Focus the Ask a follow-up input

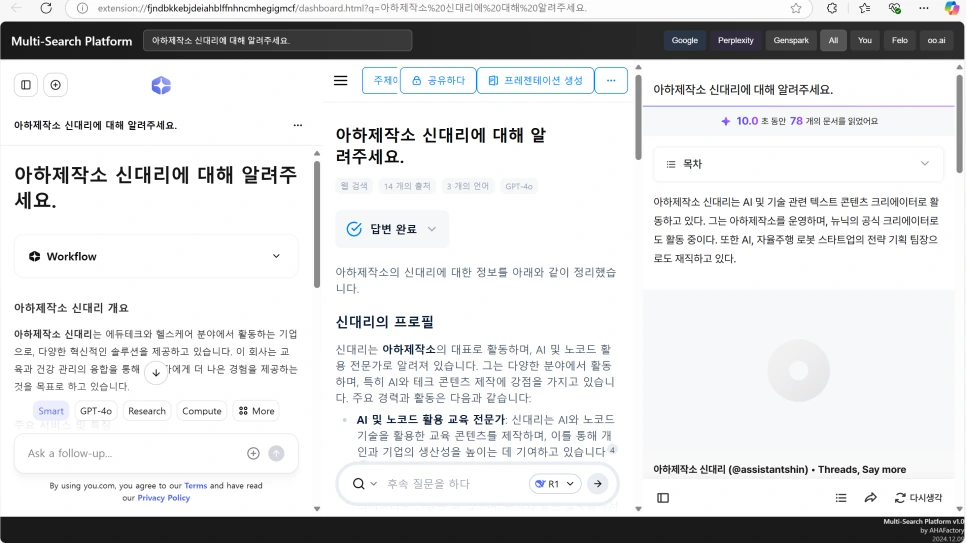coord(132,453)
